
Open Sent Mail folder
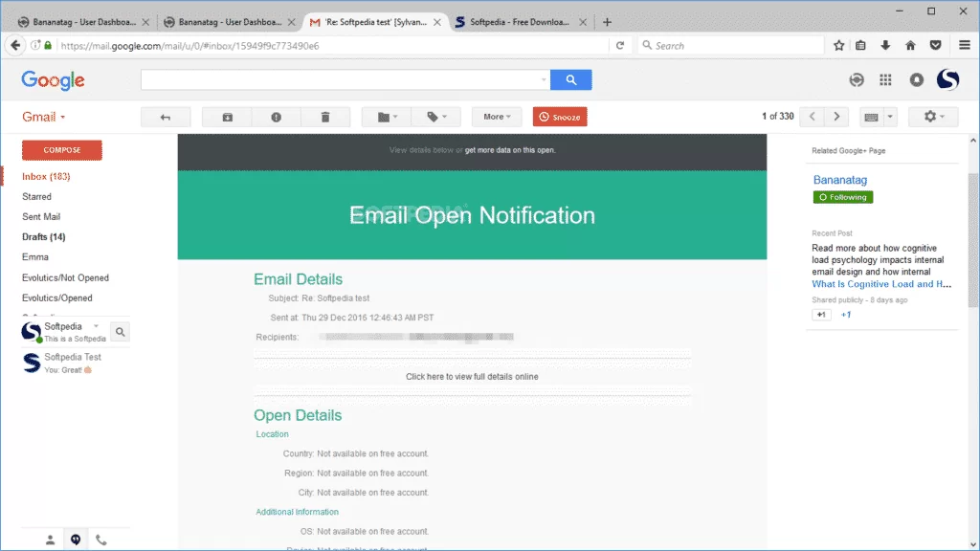click(x=41, y=217)
